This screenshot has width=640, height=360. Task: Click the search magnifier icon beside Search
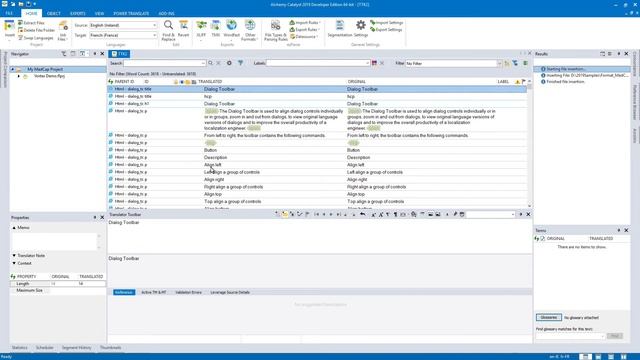[x=211, y=63]
